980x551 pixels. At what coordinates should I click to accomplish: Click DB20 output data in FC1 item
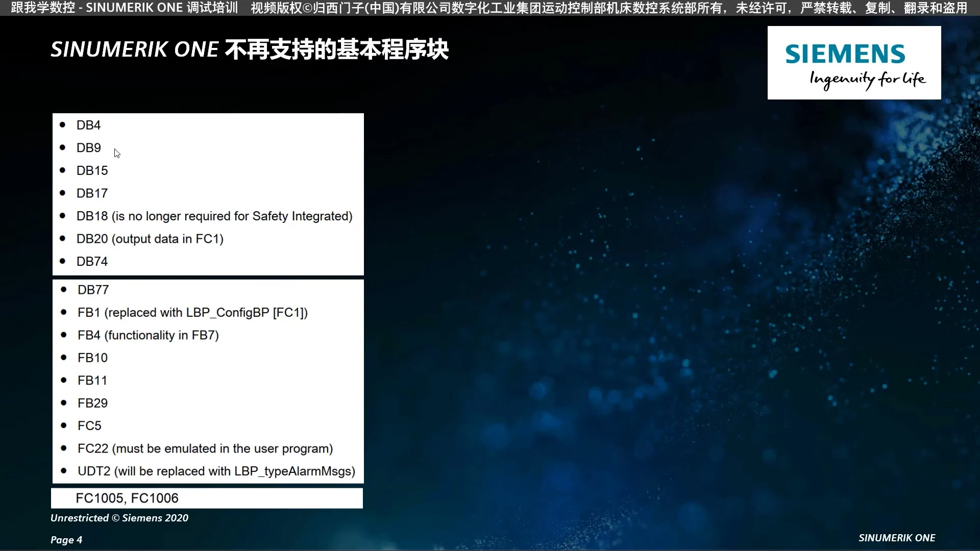point(150,239)
